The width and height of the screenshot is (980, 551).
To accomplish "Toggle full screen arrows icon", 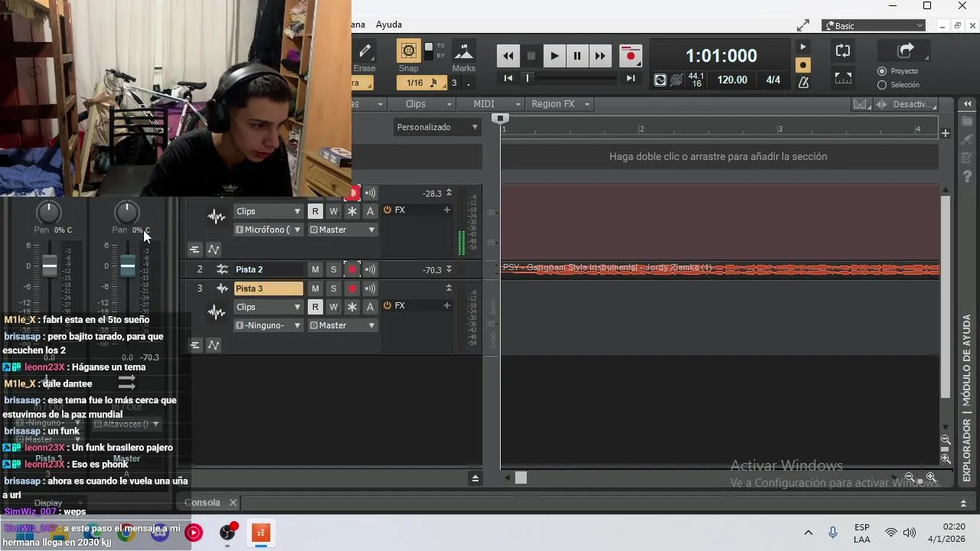I will click(802, 25).
